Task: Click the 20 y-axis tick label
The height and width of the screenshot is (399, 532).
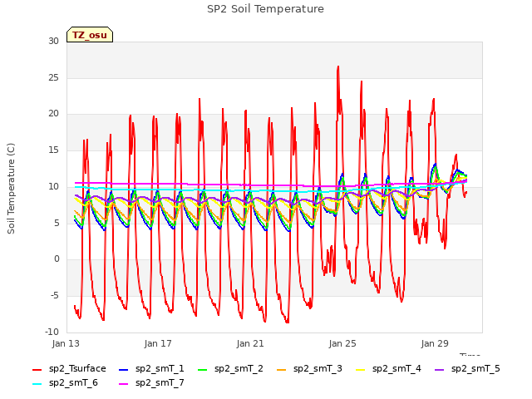Action: [x=53, y=114]
